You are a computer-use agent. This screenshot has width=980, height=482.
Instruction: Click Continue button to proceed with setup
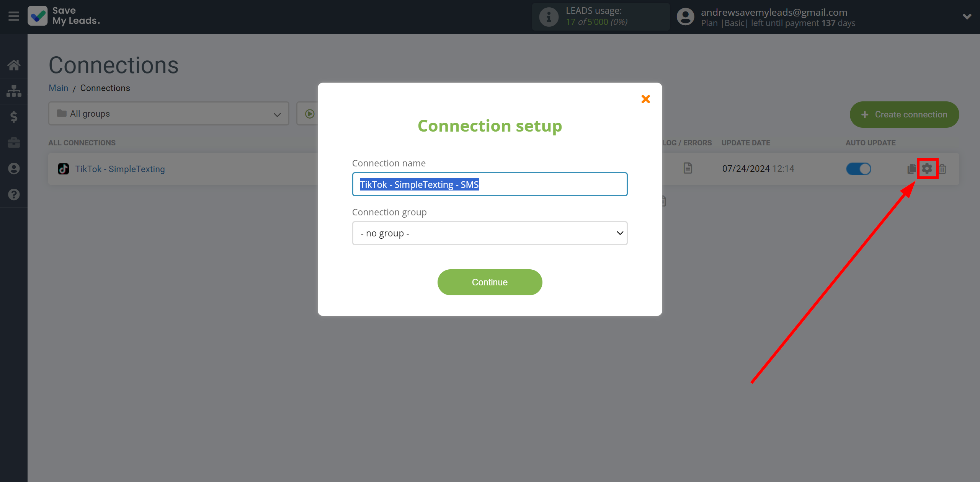tap(489, 282)
